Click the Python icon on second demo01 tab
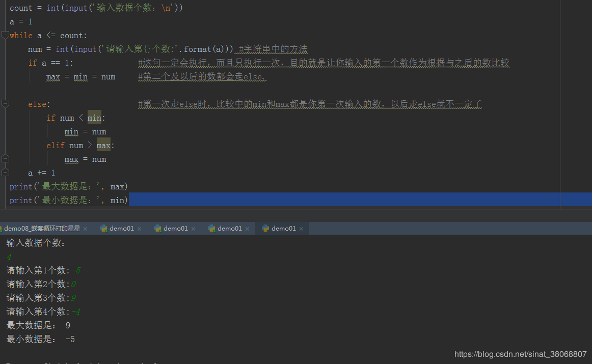The height and width of the screenshot is (364, 592). [x=157, y=229]
